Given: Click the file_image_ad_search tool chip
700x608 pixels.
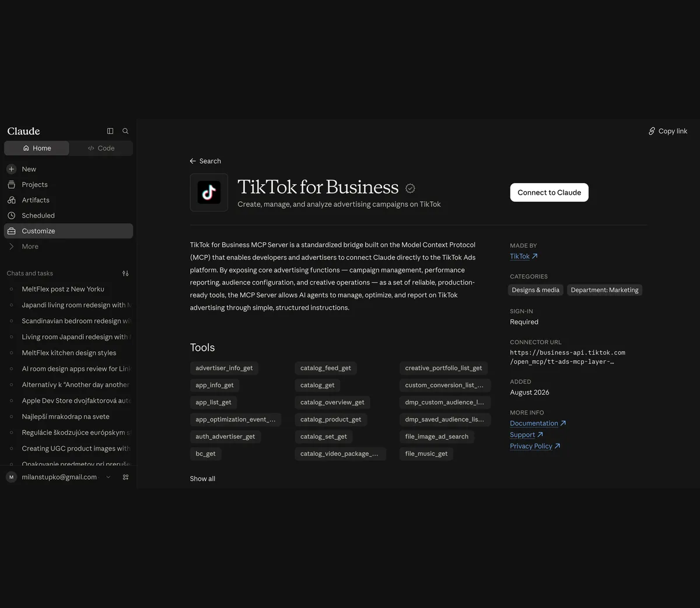Looking at the screenshot, I should 437,437.
